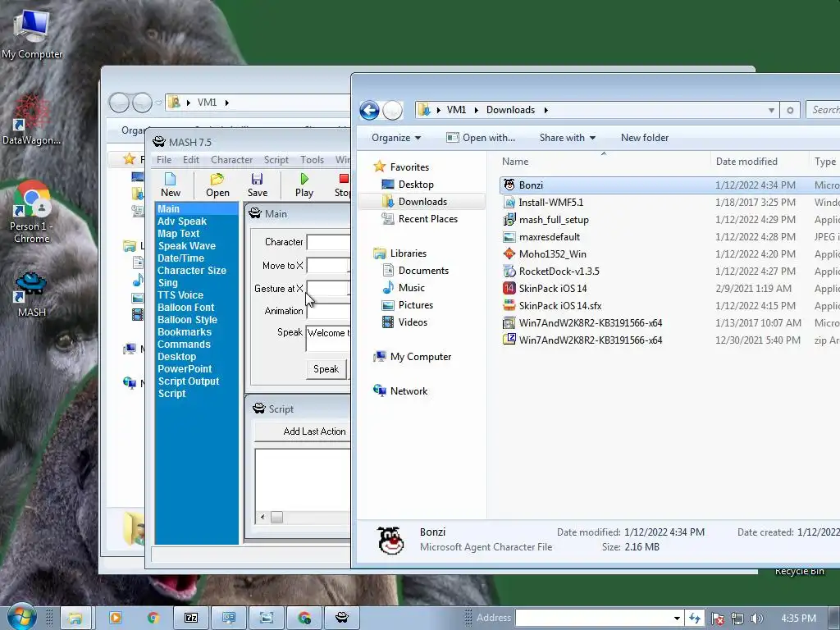Sort files by the Date modified column
This screenshot has height=630, width=840.
(746, 162)
